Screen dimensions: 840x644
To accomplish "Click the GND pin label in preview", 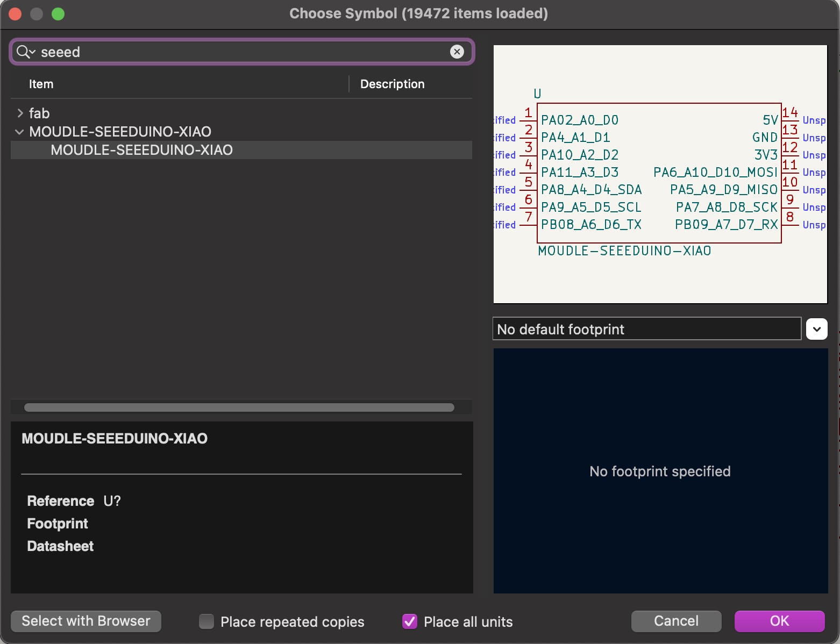I will point(765,138).
